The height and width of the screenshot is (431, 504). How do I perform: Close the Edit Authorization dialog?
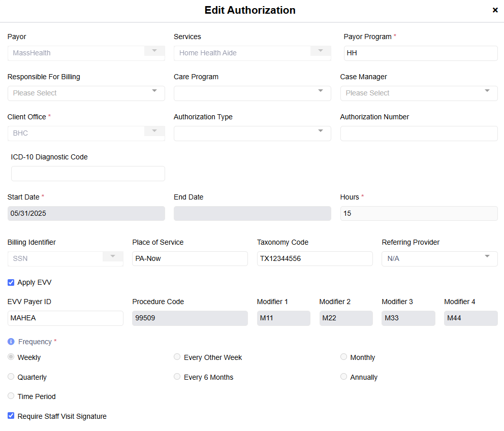coord(495,10)
